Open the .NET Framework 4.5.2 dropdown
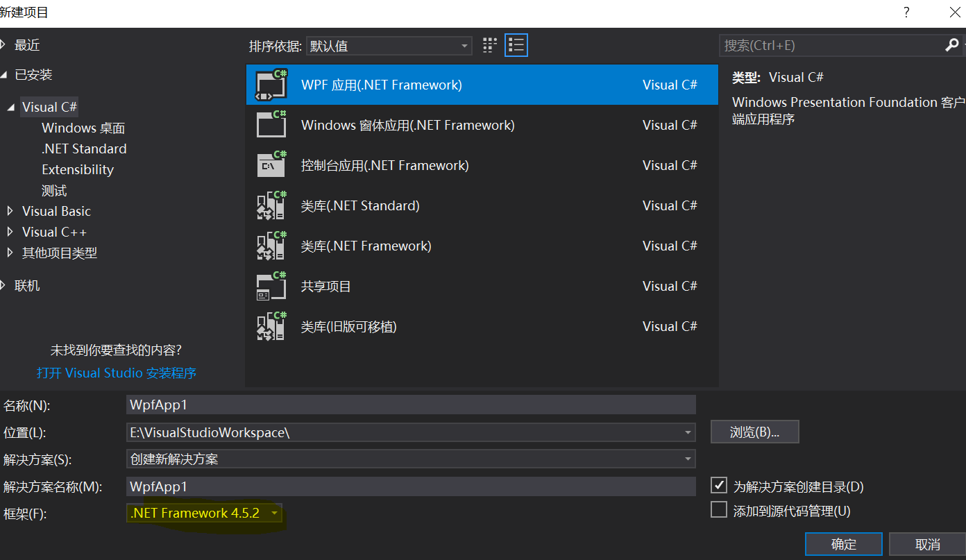 [205, 513]
